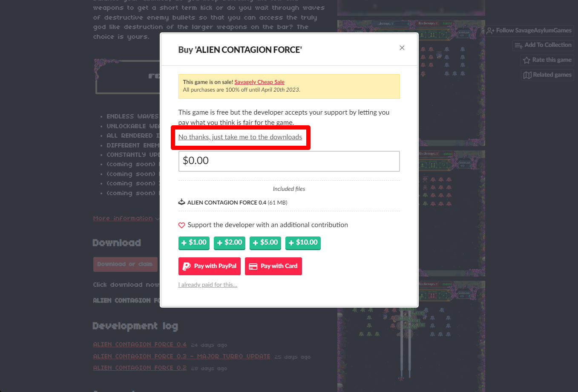This screenshot has width=578, height=392.
Task: Click Add To Collection button
Action: tap(543, 45)
